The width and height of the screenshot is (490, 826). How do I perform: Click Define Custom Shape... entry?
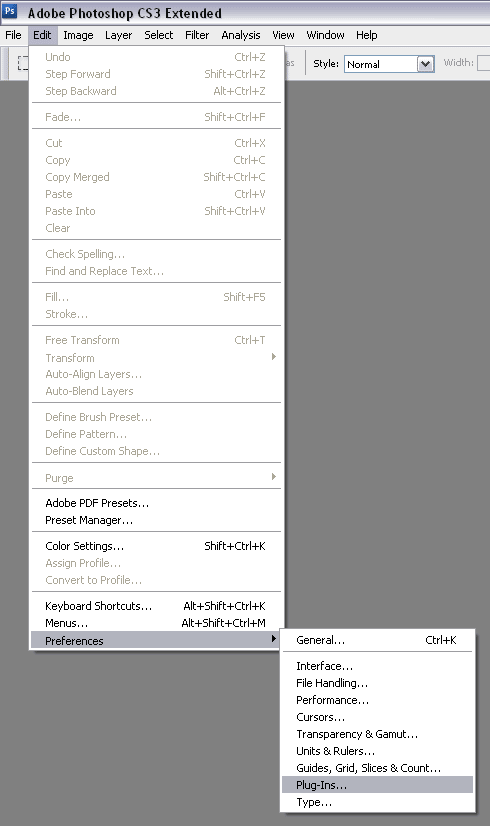(156, 451)
